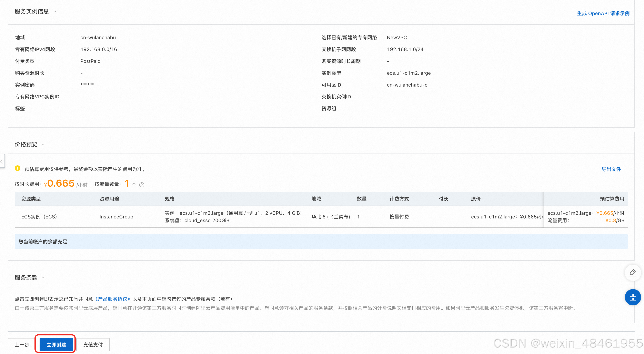Click 充值支付 button

pyautogui.click(x=93, y=344)
